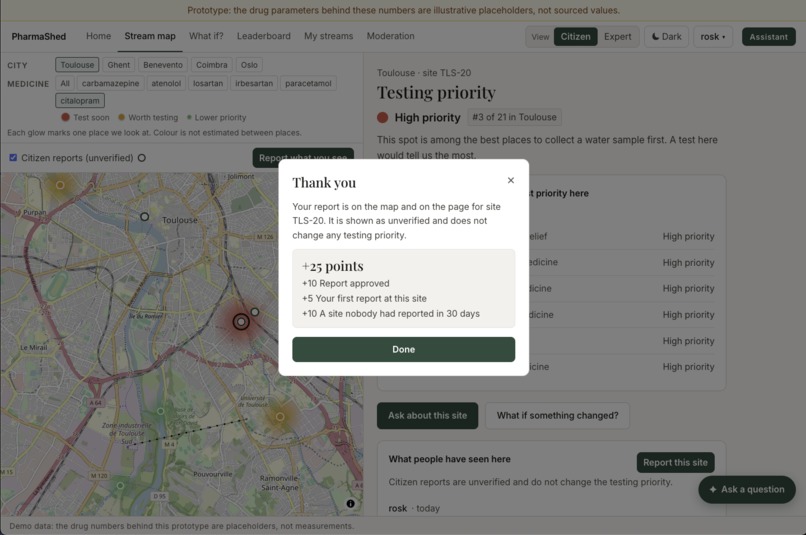
Task: Go to the Leaderboard page
Action: coord(264,36)
